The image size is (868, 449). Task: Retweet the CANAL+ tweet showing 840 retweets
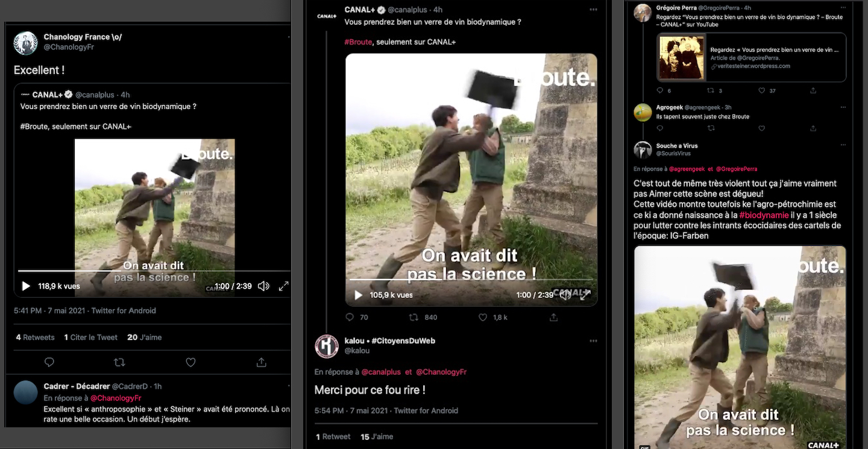pyautogui.click(x=414, y=317)
